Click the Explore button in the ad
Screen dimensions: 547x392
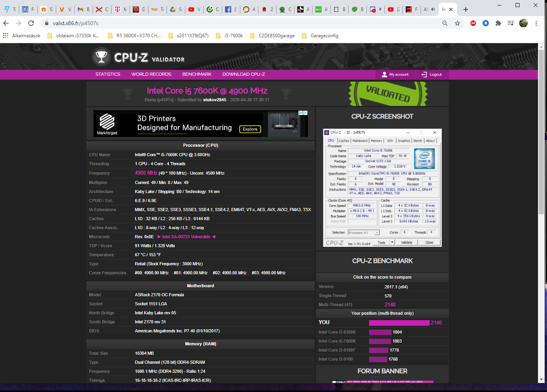[x=250, y=129]
